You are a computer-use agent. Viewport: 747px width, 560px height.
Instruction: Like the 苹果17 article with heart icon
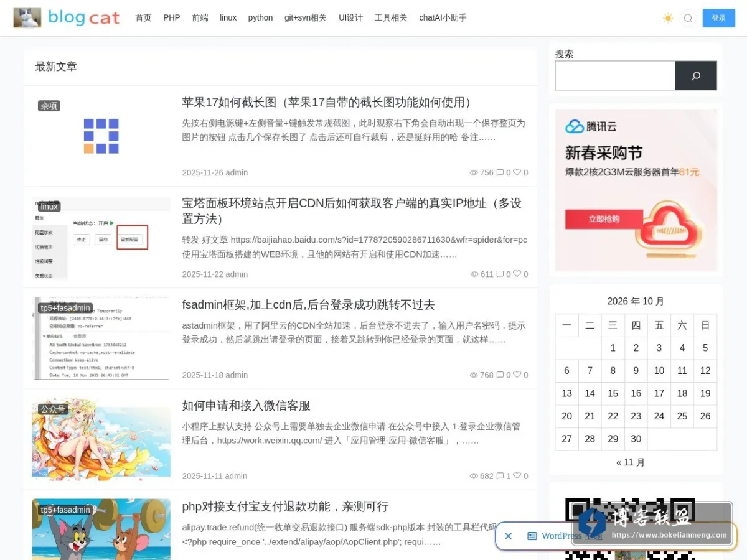click(517, 172)
